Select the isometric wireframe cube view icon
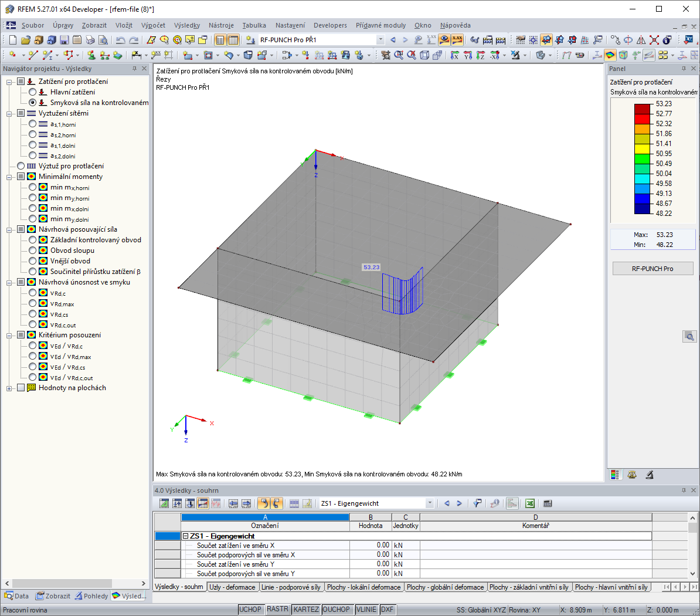Viewport: 700px width, 616px height. pos(424,55)
